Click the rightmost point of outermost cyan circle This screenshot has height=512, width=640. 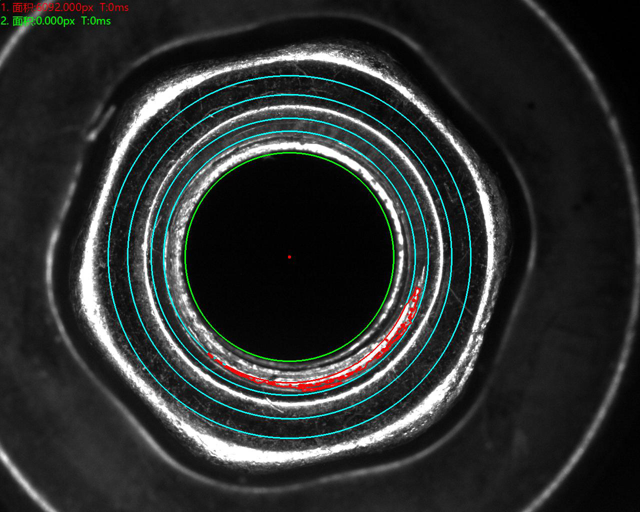[x=471, y=257]
